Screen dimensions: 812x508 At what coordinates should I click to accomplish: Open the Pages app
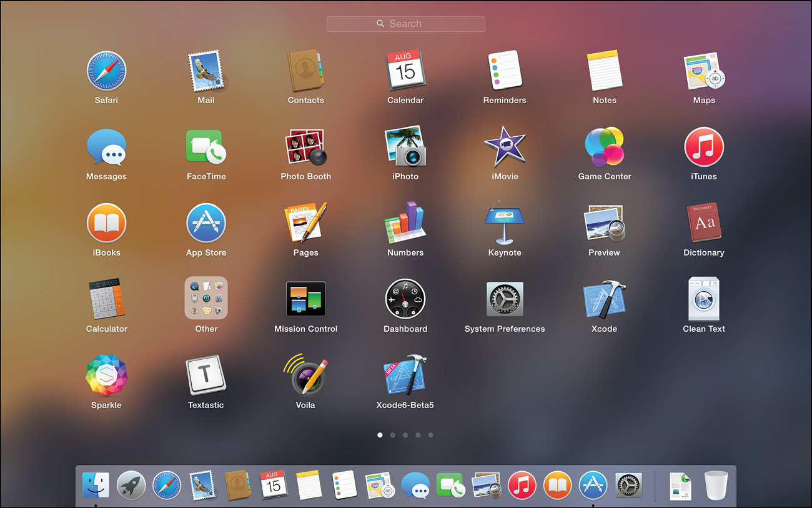point(305,223)
